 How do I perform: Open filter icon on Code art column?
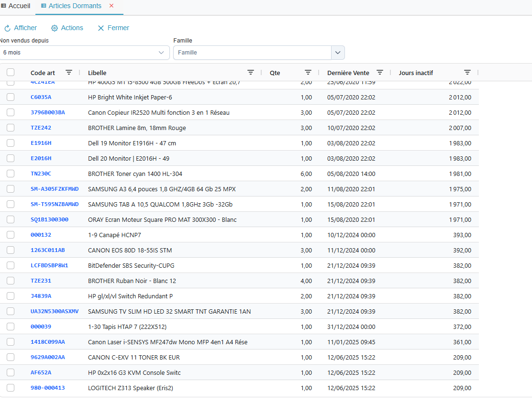(x=69, y=73)
